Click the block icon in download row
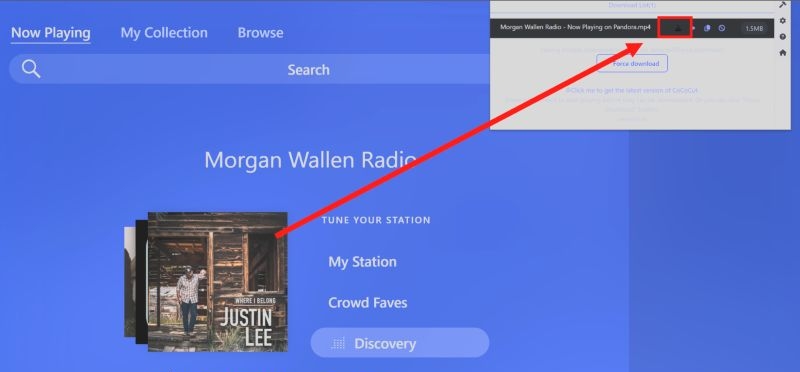Screen dimensions: 800x372 pos(721,29)
